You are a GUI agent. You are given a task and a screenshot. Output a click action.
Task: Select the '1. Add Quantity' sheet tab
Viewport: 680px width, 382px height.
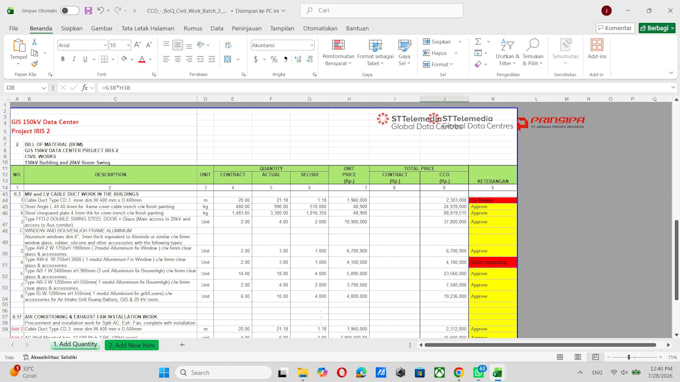75,344
